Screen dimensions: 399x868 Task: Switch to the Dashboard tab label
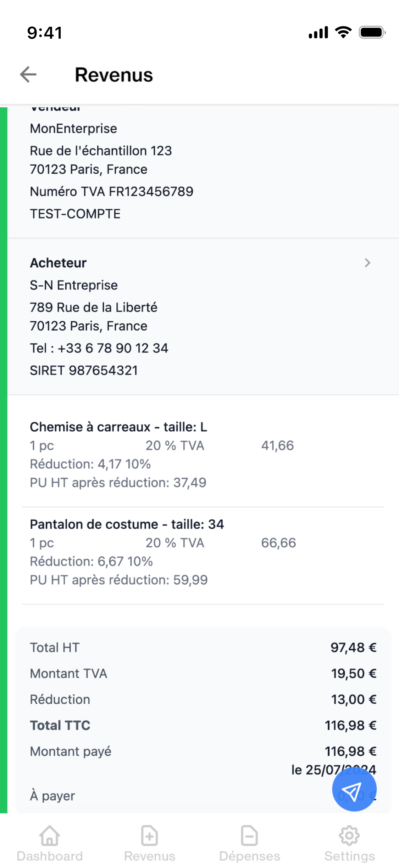pyautogui.click(x=50, y=856)
